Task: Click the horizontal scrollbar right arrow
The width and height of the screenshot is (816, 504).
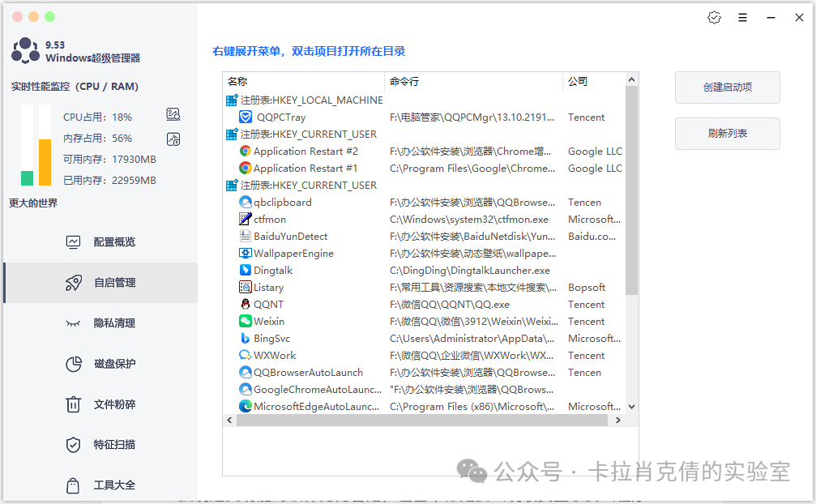Action: (x=618, y=421)
